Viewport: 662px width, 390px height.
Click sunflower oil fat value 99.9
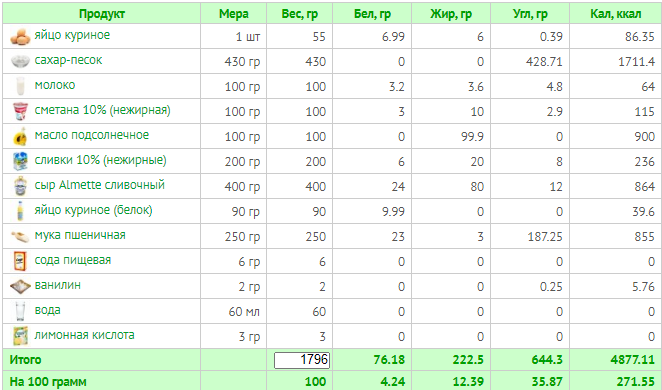click(x=472, y=137)
